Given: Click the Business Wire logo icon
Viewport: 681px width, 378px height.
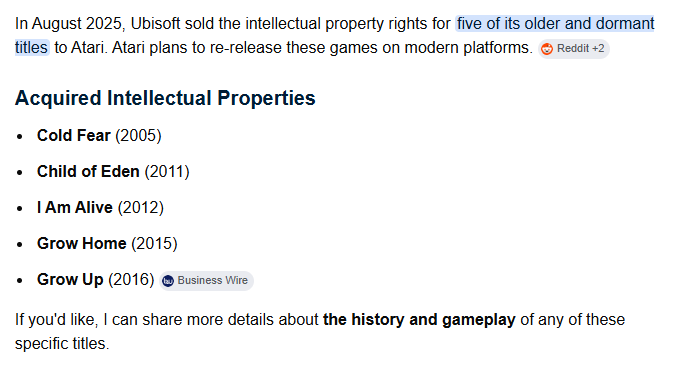Looking at the screenshot, I should (168, 281).
